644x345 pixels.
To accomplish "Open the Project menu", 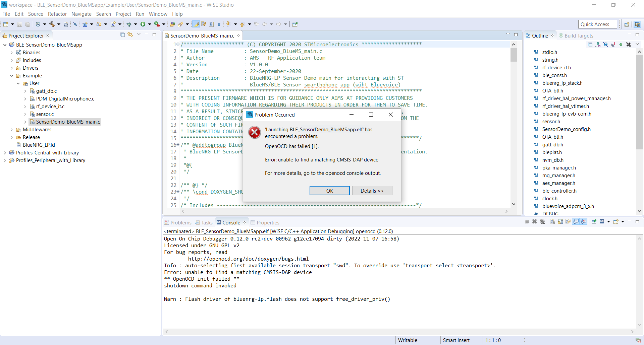I will 123,14.
